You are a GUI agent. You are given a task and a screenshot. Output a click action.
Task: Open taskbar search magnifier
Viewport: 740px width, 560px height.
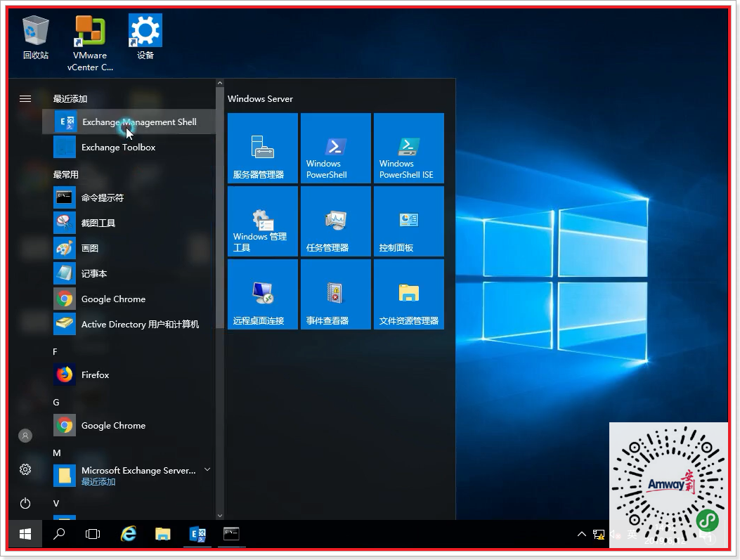coord(59,534)
